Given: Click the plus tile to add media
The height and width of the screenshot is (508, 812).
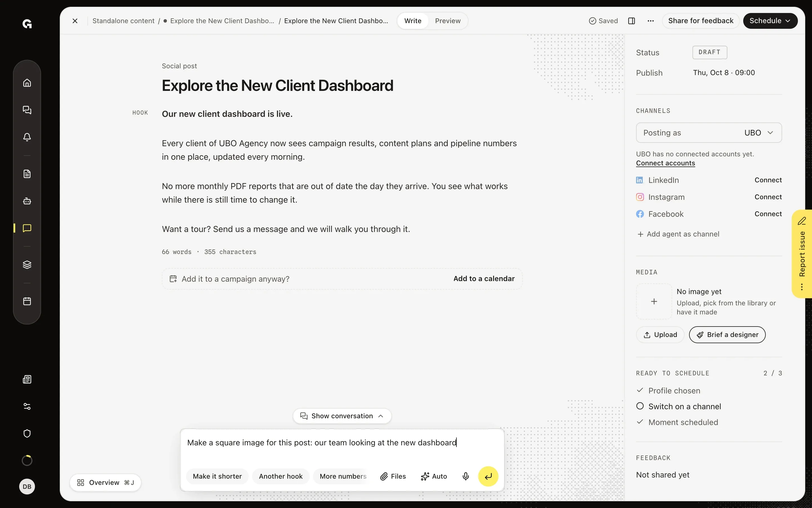Looking at the screenshot, I should [x=654, y=301].
